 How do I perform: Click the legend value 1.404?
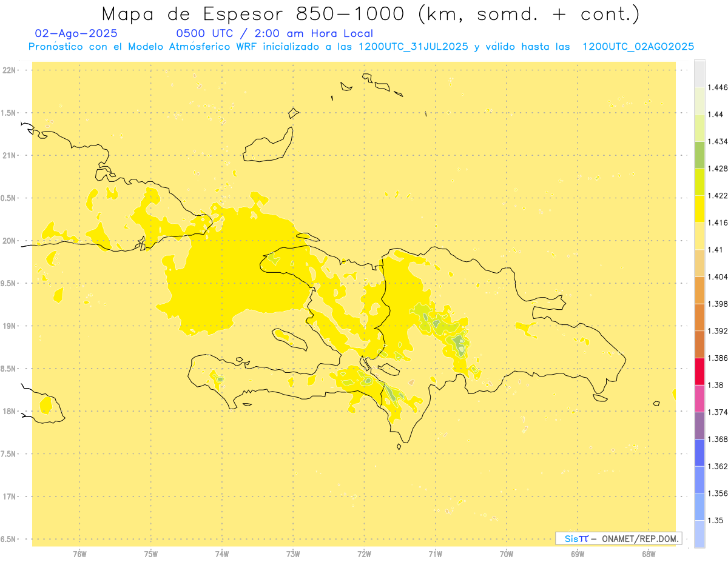[x=718, y=276]
